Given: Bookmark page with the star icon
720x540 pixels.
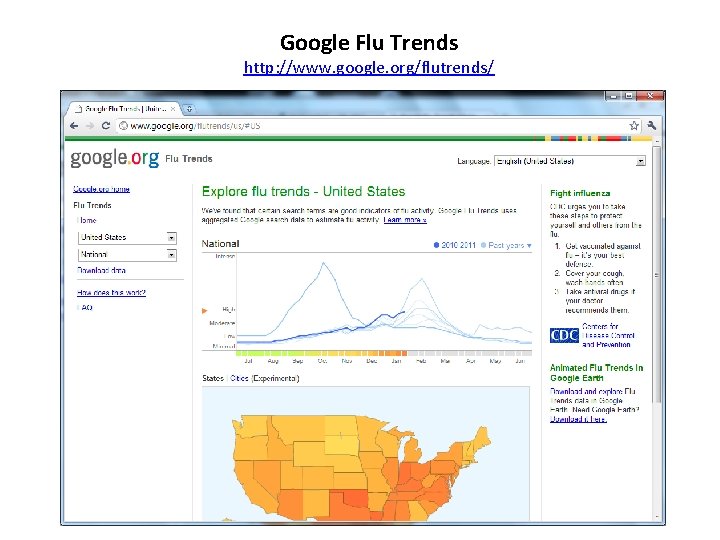Looking at the screenshot, I should pyautogui.click(x=634, y=126).
